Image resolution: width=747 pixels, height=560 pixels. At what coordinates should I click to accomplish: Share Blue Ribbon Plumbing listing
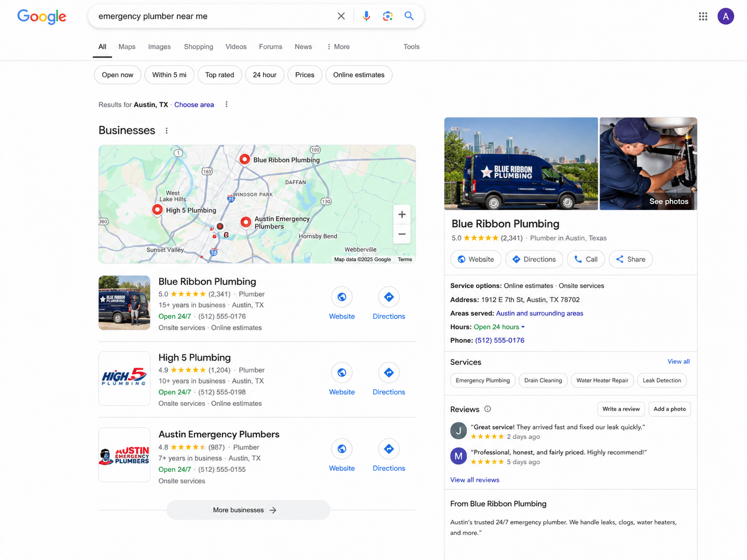click(631, 259)
